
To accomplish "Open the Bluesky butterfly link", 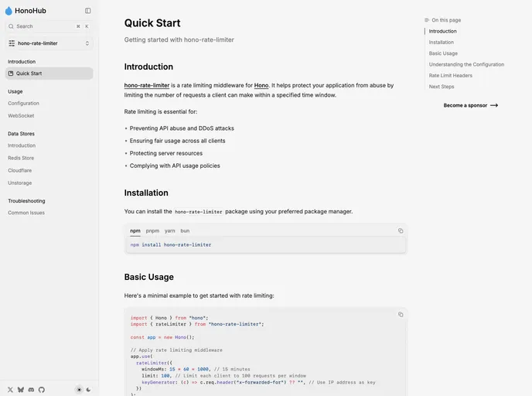I will (x=21, y=389).
